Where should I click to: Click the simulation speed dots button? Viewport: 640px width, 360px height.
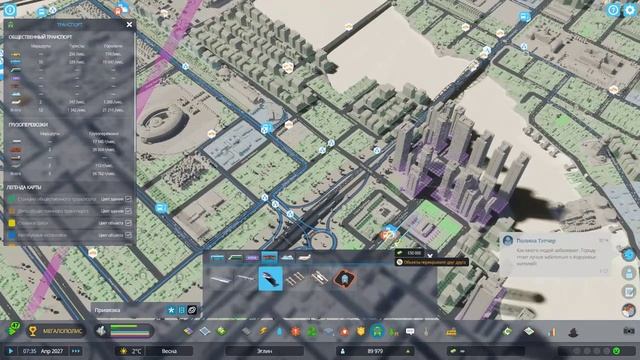point(76,351)
